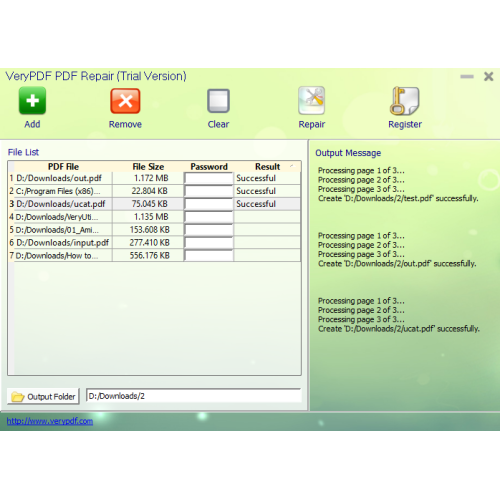Screen dimensions: 500x500
Task: Click the red Remove icon
Action: [x=125, y=101]
